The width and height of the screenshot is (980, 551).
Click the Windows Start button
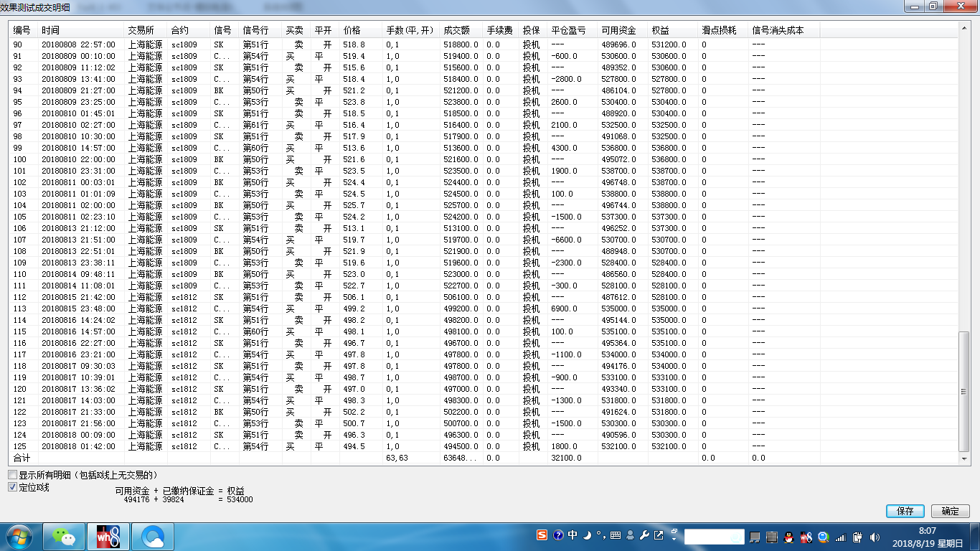tap(19, 536)
